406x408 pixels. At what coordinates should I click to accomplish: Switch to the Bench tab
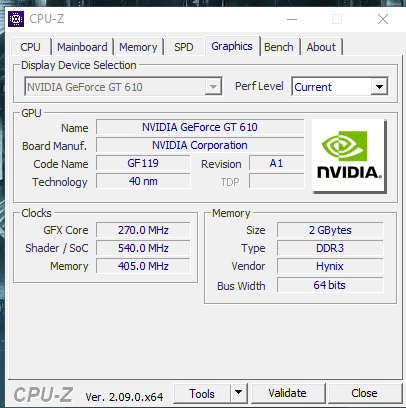click(279, 47)
